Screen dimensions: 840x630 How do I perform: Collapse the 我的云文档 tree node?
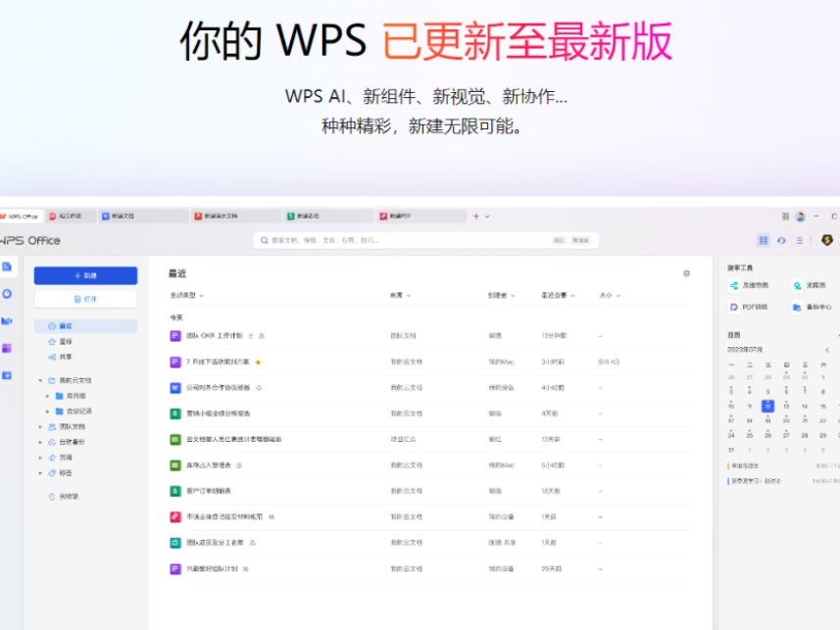pos(40,380)
